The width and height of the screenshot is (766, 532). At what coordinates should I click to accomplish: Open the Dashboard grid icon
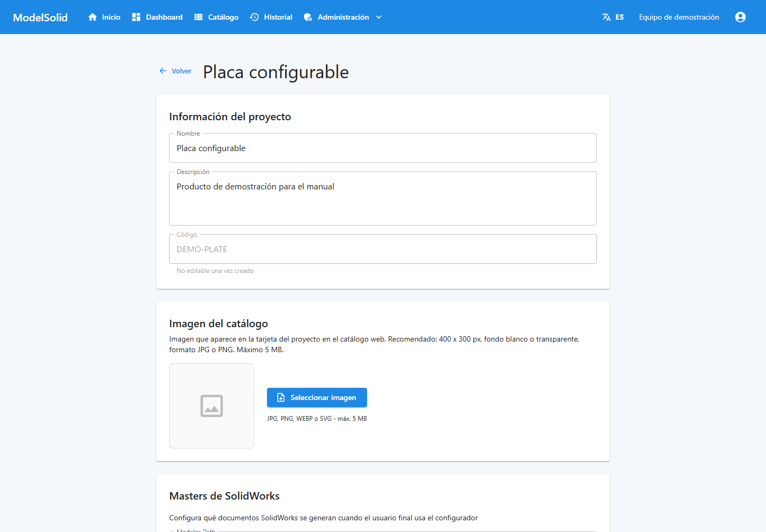(136, 17)
